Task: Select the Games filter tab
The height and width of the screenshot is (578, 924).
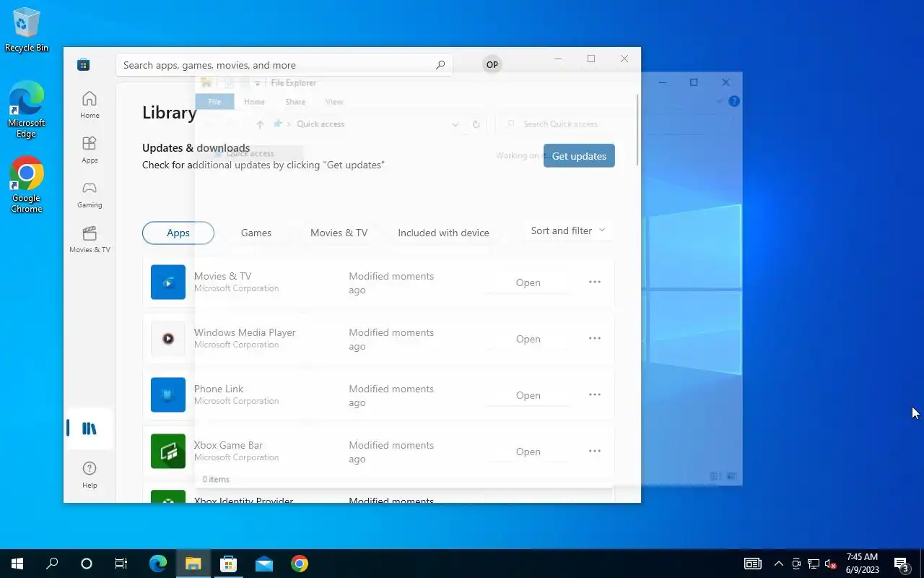Action: (256, 233)
